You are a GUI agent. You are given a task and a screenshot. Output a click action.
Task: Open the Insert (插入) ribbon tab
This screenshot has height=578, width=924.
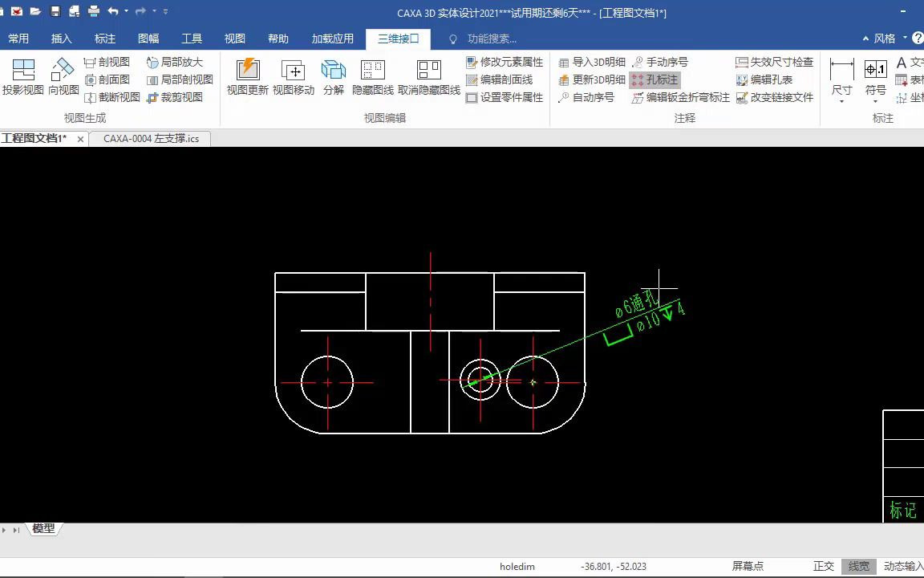61,39
